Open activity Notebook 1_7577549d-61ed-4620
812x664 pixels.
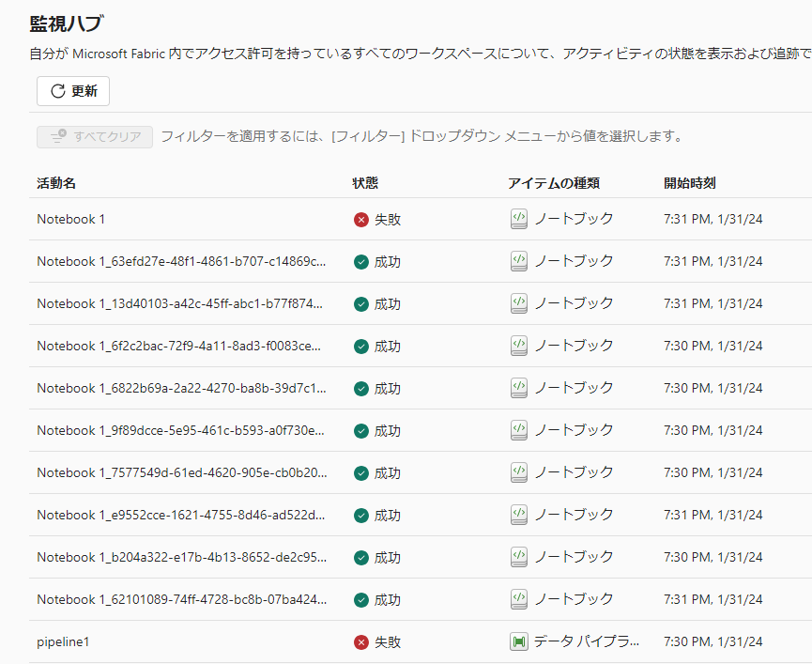pyautogui.click(x=182, y=473)
